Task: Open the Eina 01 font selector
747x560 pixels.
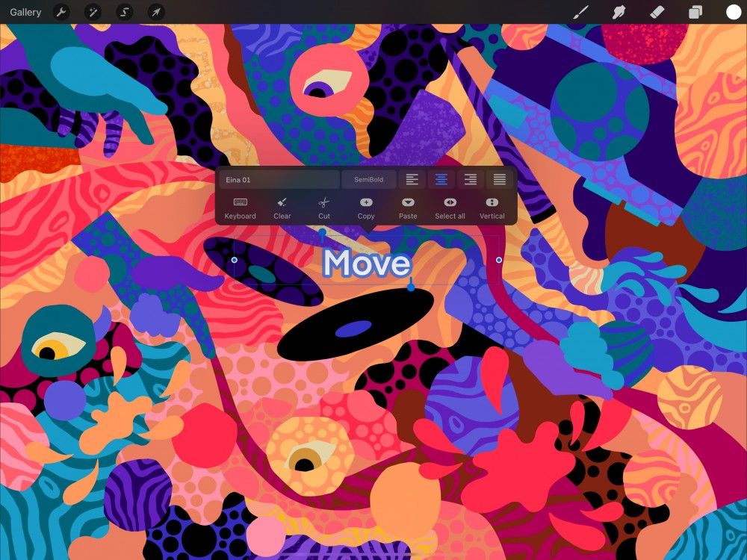Action: click(279, 179)
